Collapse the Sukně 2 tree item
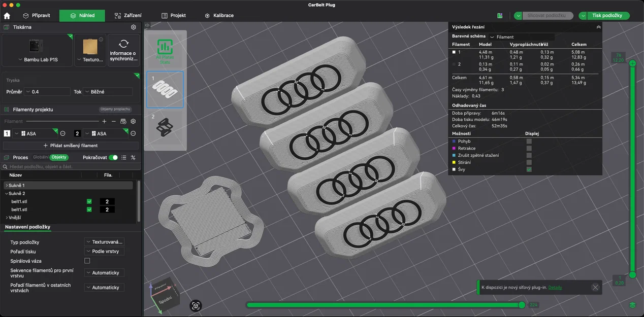 (6, 193)
